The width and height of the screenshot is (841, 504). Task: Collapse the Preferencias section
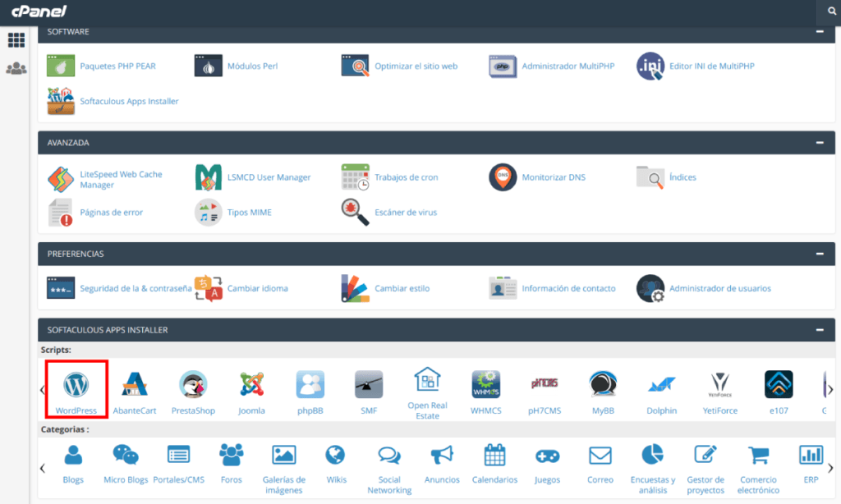[x=819, y=254]
